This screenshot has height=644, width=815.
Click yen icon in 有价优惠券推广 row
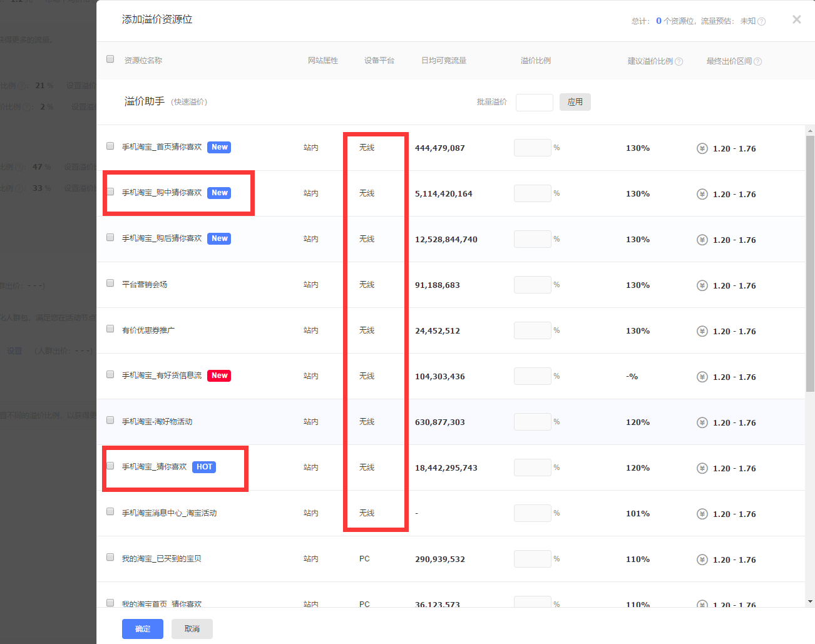[x=702, y=331]
